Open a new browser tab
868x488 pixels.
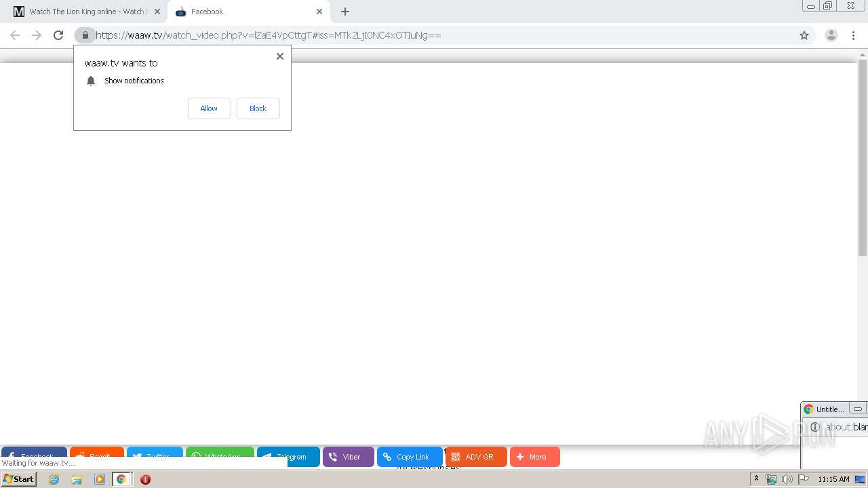tap(345, 12)
